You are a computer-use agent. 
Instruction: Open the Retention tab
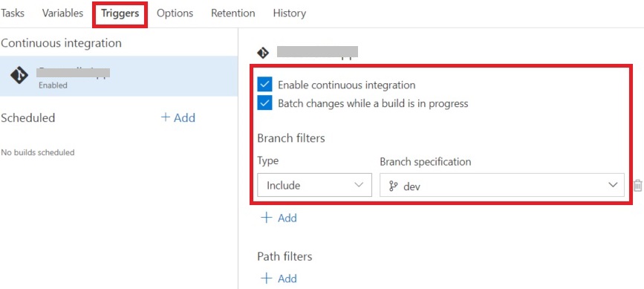[x=233, y=13]
